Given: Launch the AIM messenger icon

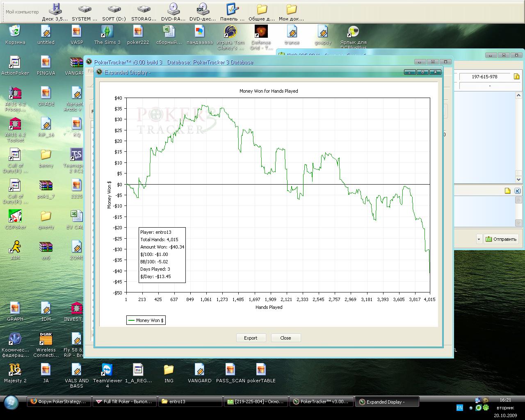Looking at the screenshot, I should 15,250.
